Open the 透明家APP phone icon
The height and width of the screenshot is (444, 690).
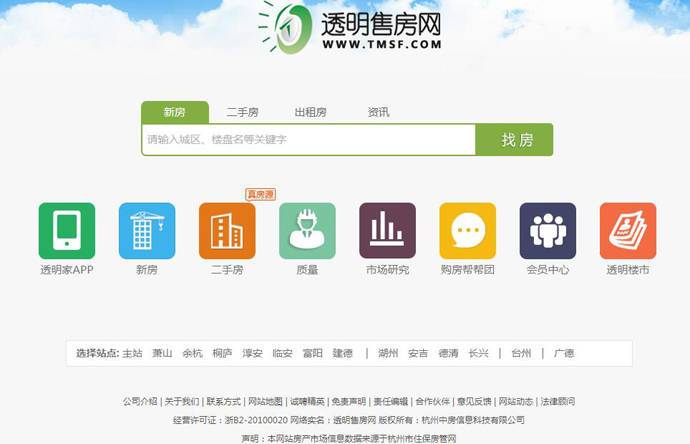(67, 231)
